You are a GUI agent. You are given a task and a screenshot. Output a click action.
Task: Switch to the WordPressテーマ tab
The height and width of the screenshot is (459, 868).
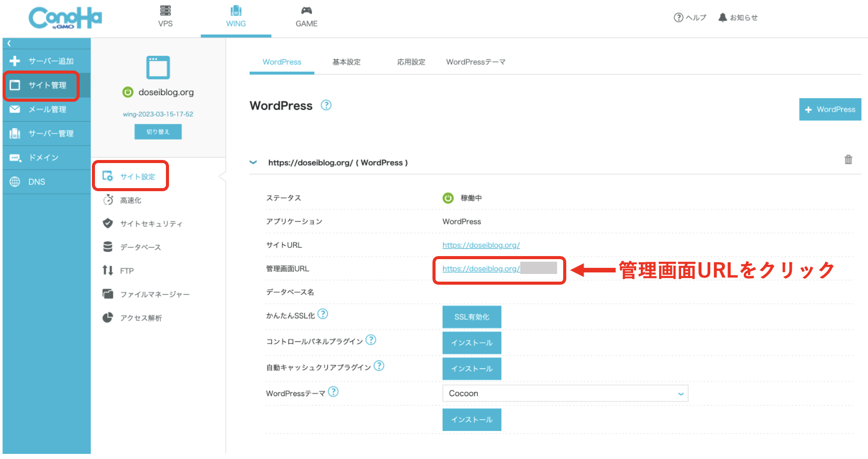coord(475,62)
